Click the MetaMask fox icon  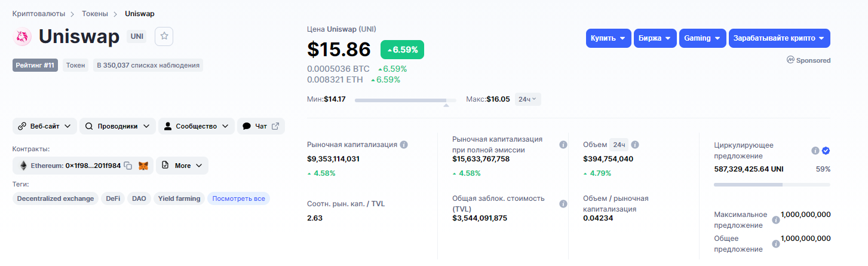coord(143,166)
